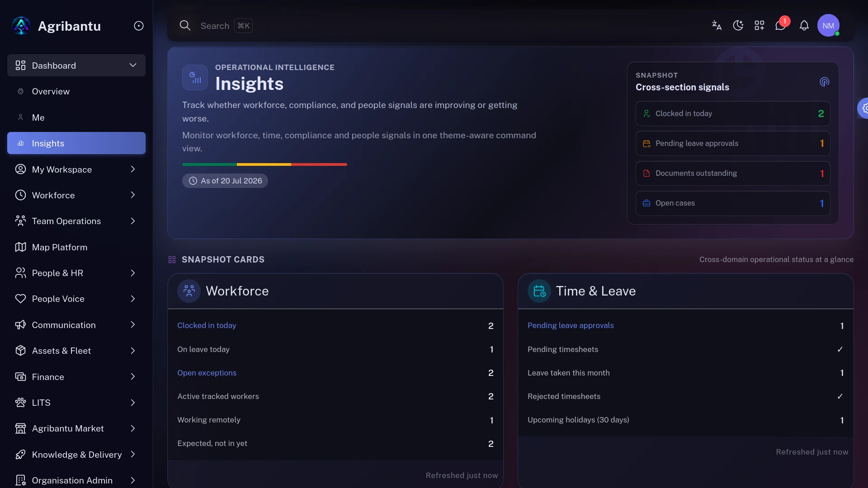Image resolution: width=868 pixels, height=488 pixels.
Task: Click the Agribantu logo icon
Action: (x=21, y=26)
